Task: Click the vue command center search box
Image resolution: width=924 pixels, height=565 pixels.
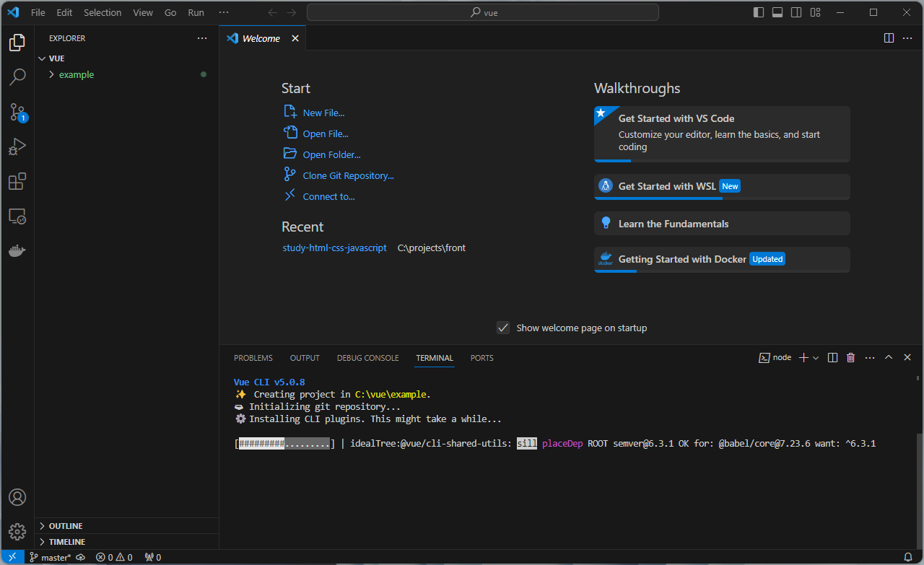Action: [483, 12]
